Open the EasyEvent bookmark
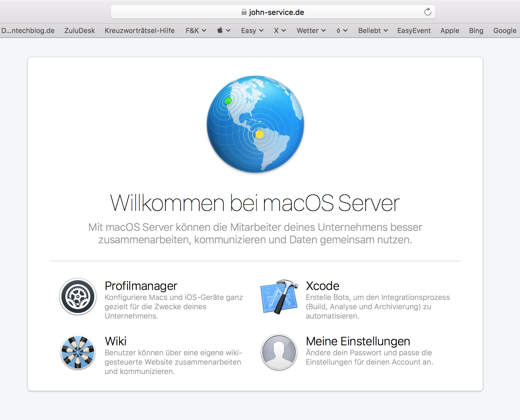The image size is (520, 420). click(414, 30)
